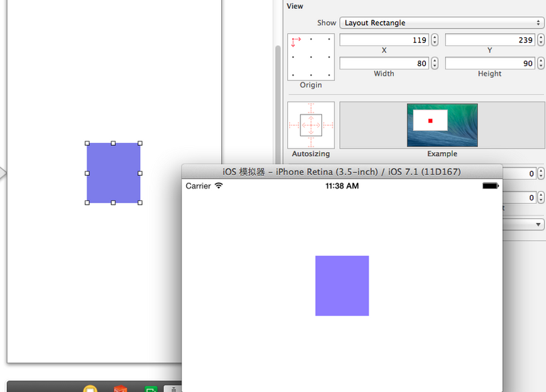
Task: Click Wi-Fi icon in simulator status bar
Action: [x=218, y=185]
